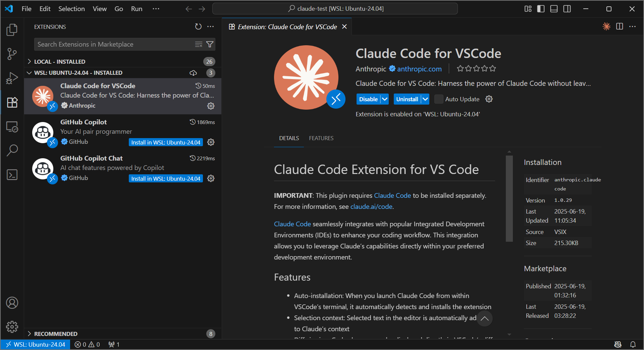Screen dimensions: 644x350
Task: Open gear menu for GitHub Copilot Chat
Action: [x=211, y=178]
